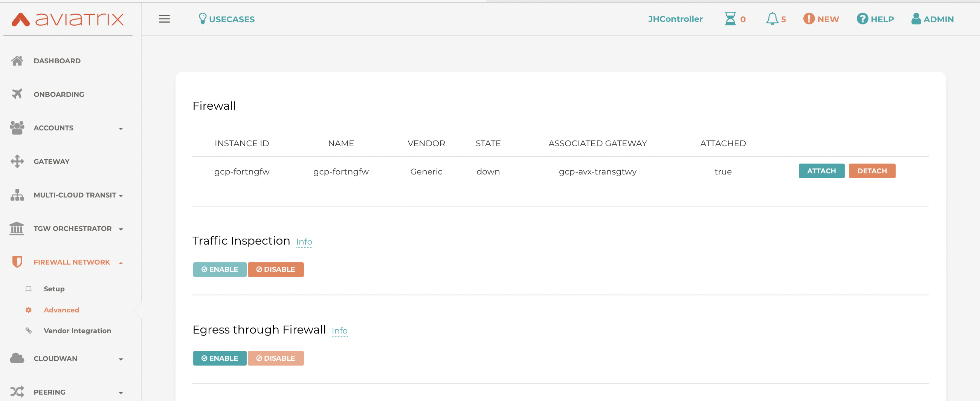980x401 pixels.
Task: Detach the gcp-fortngfw firewall
Action: click(x=872, y=171)
